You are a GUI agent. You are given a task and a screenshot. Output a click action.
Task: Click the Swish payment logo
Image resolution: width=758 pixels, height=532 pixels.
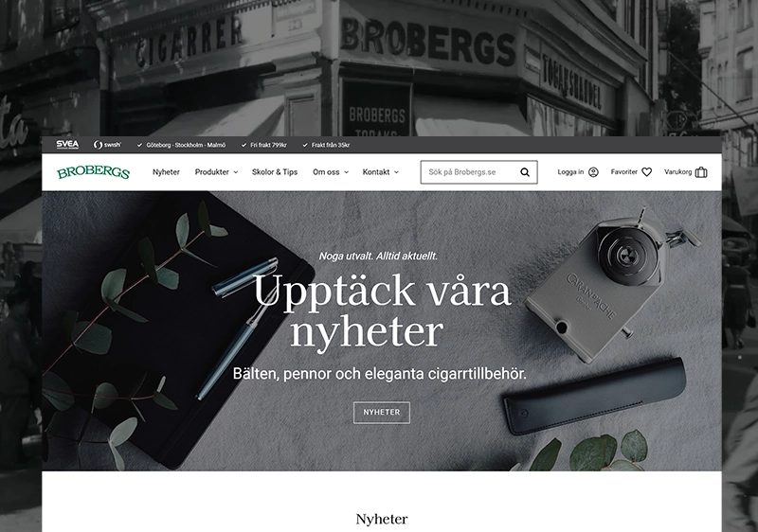click(x=107, y=144)
